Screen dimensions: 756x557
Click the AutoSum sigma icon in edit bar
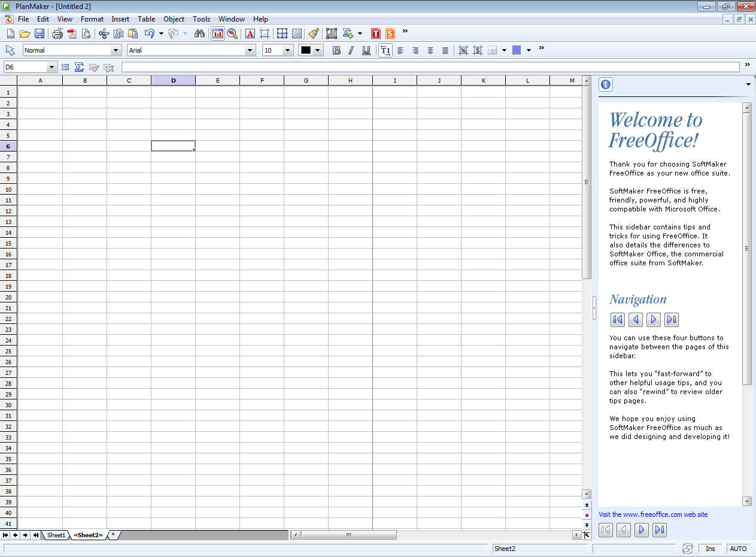[x=79, y=67]
